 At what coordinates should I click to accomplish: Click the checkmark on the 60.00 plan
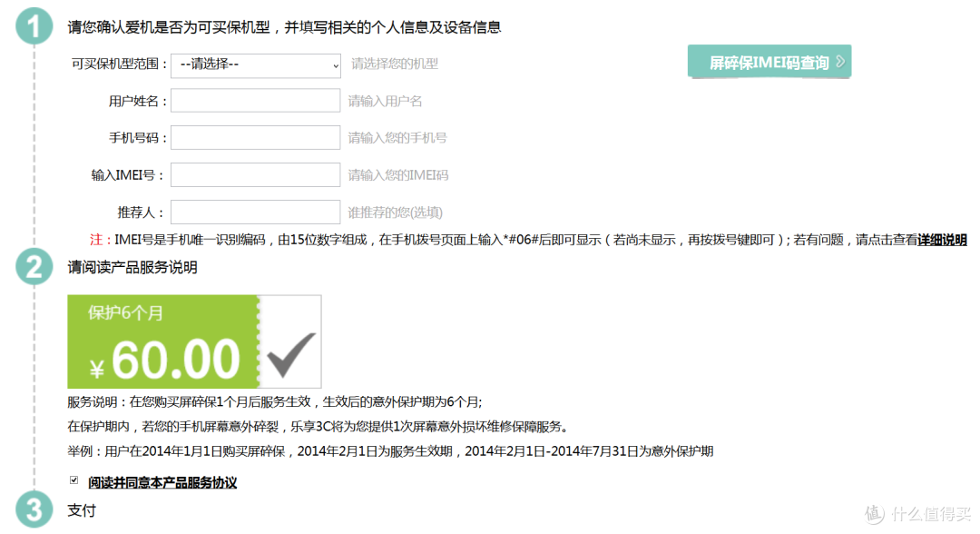pyautogui.click(x=291, y=354)
